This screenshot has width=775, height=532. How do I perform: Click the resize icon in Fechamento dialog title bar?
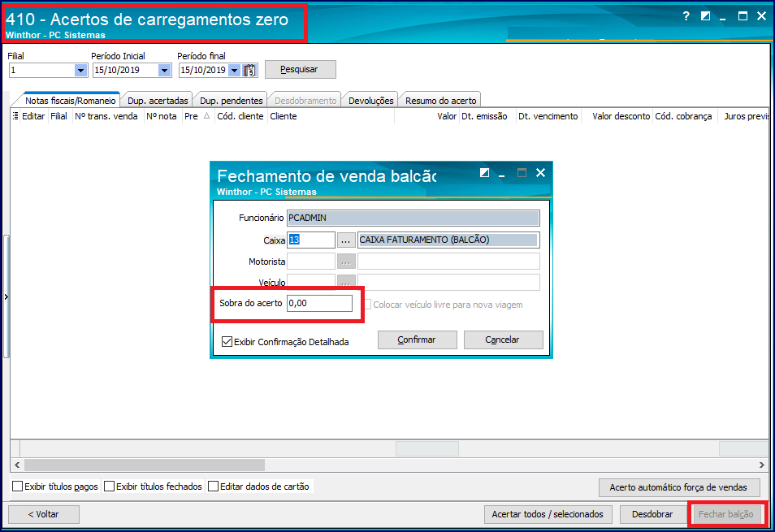(x=484, y=173)
